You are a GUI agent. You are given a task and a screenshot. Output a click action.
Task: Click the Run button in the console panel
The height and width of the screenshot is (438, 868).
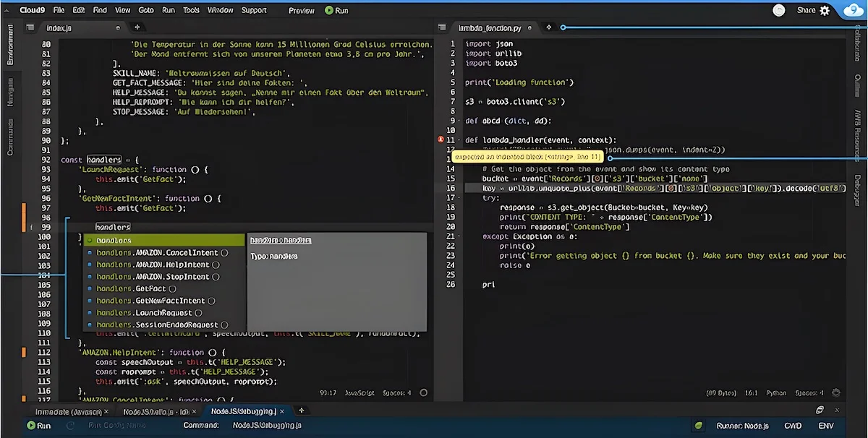point(38,426)
